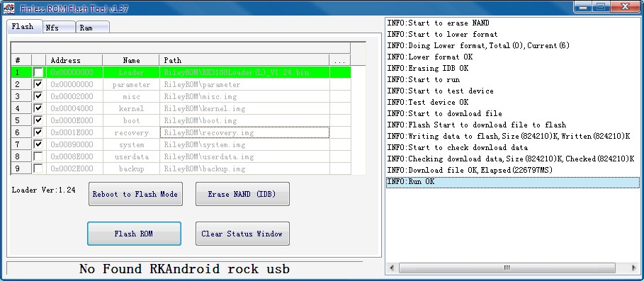The image size is (644, 281).
Task: Enable the userdata row checkbox
Action: (38, 156)
